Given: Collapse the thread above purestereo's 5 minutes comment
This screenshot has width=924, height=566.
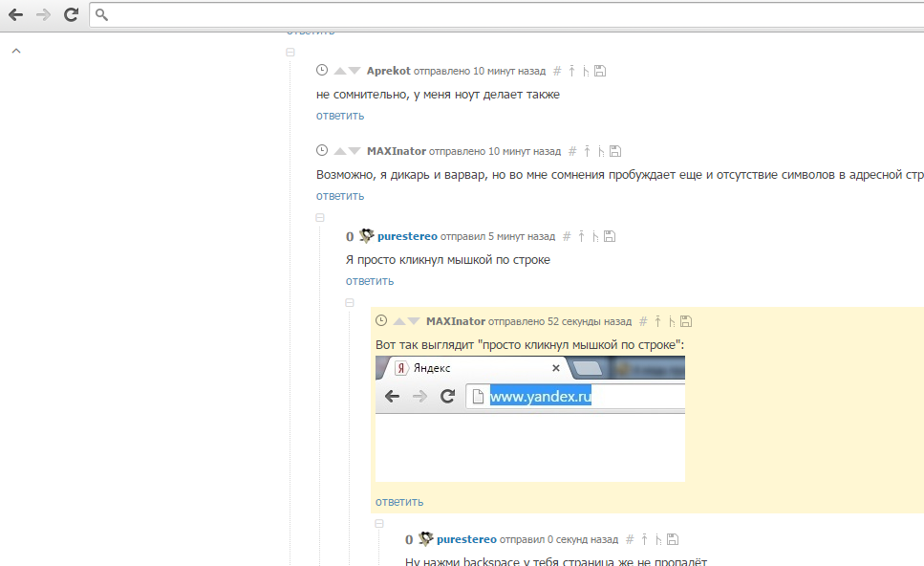Looking at the screenshot, I should [x=320, y=218].
